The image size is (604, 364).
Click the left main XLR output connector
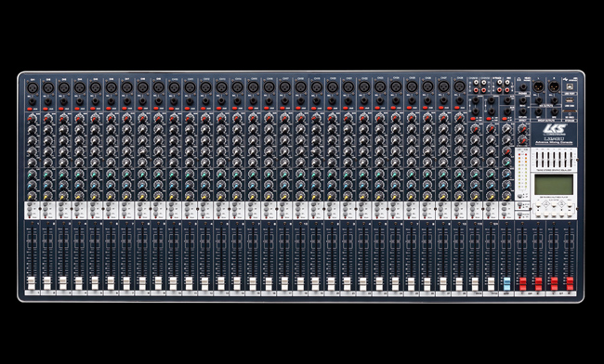[x=538, y=86]
